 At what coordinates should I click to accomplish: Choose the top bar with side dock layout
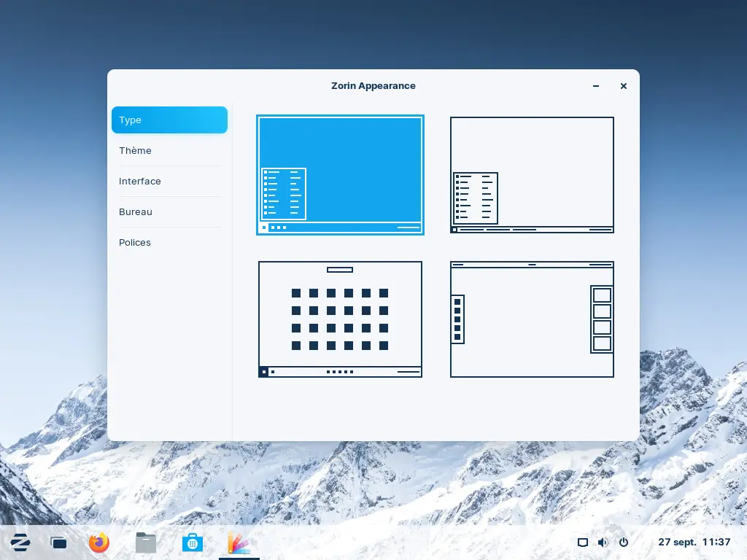532,319
